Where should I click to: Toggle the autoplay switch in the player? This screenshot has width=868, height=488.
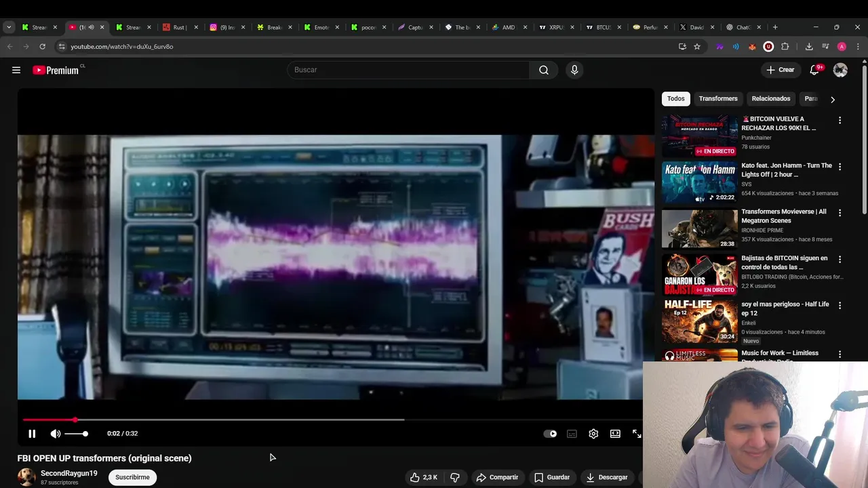coord(550,434)
